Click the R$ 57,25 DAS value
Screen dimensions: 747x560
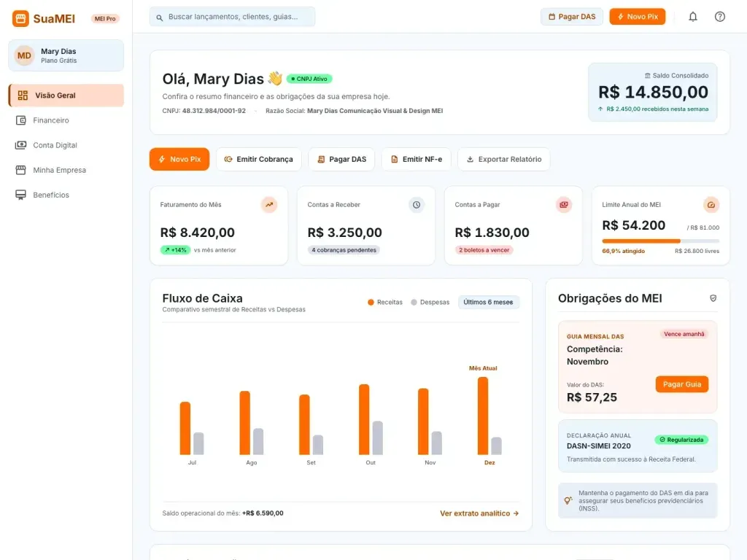[592, 397]
